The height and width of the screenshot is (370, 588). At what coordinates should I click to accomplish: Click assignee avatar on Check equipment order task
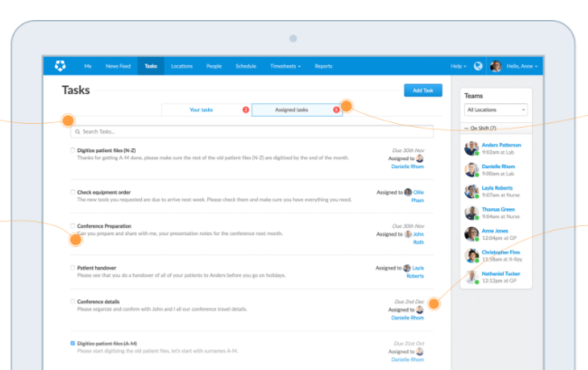408,192
